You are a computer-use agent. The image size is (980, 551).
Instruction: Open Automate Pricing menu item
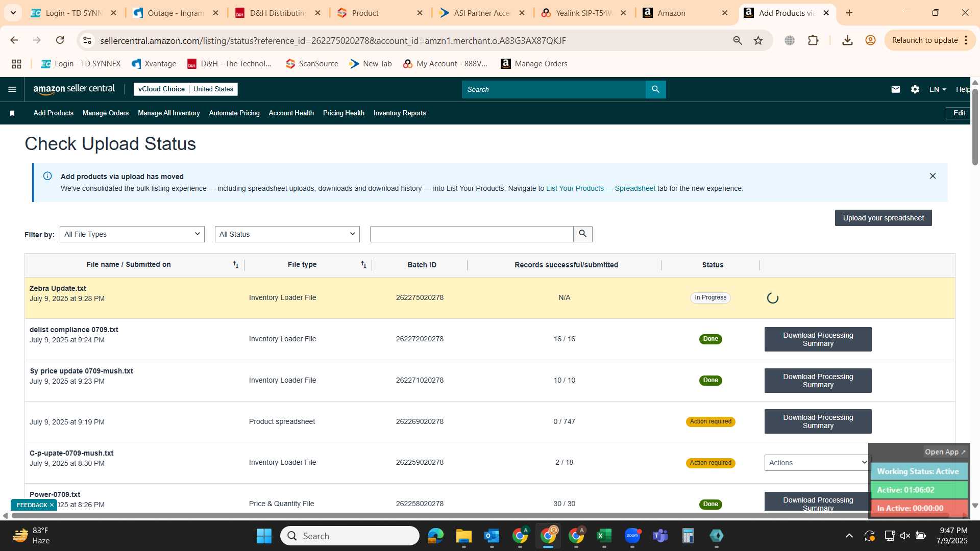pyautogui.click(x=234, y=113)
